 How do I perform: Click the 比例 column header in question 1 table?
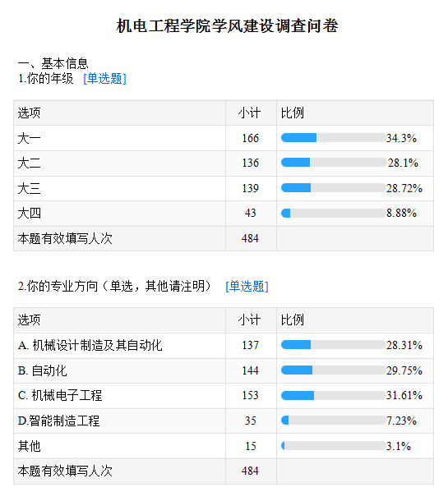[293, 113]
